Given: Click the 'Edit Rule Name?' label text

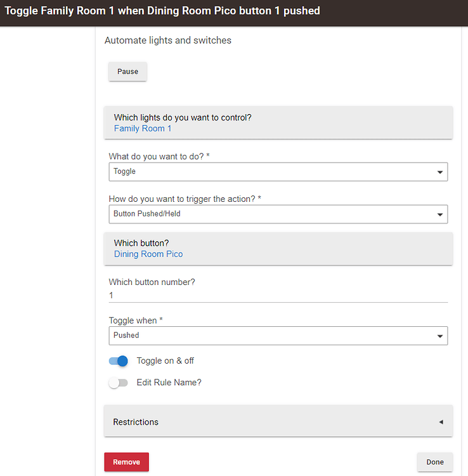Looking at the screenshot, I should [169, 383].
